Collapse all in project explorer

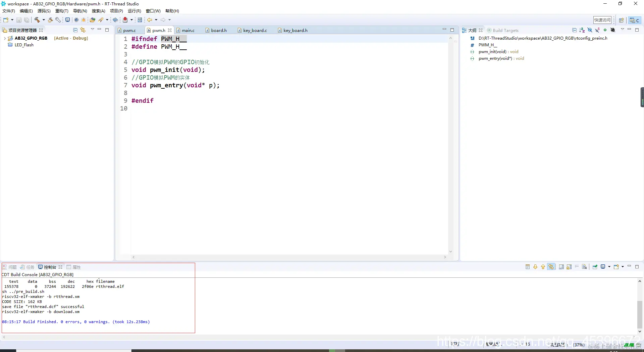[x=75, y=30]
